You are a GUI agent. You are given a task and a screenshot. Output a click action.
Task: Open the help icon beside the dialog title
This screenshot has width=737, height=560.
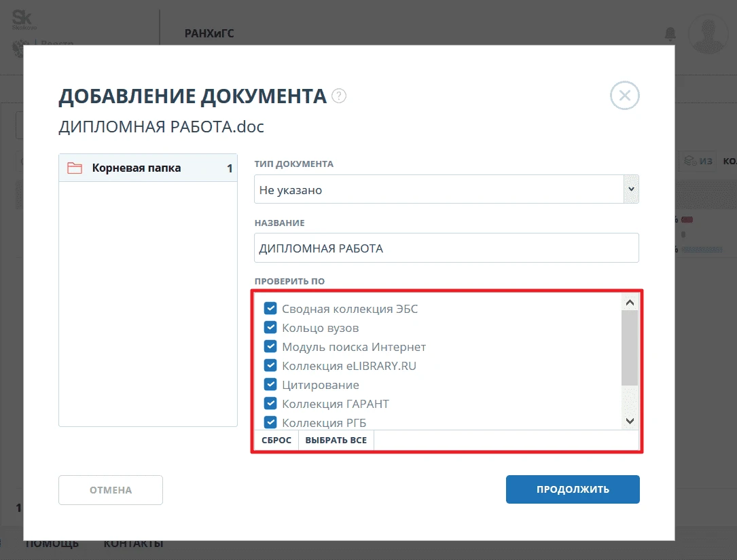click(x=339, y=96)
